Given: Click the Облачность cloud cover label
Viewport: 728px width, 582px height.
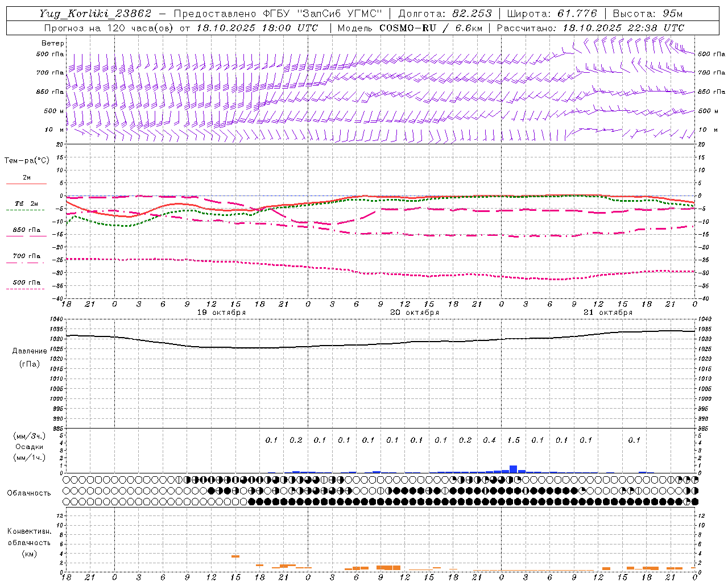Looking at the screenshot, I should coord(28,493).
